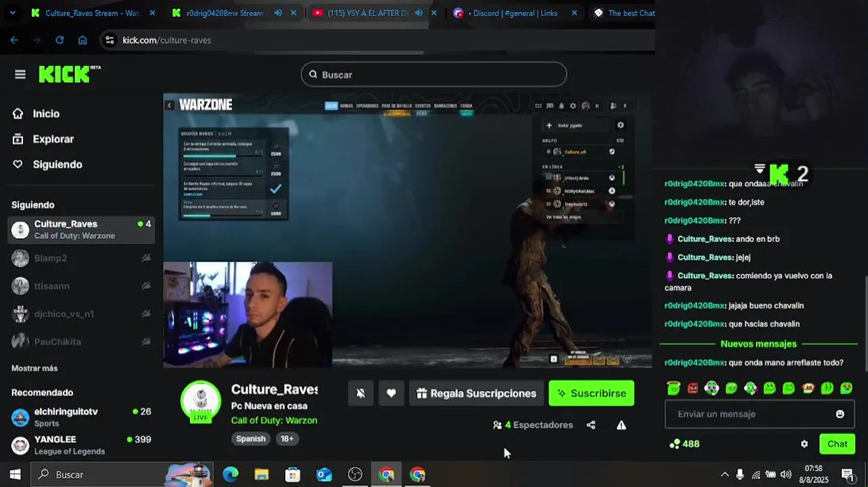Click the green Suscribirse button
This screenshot has height=487, width=868.
point(592,393)
